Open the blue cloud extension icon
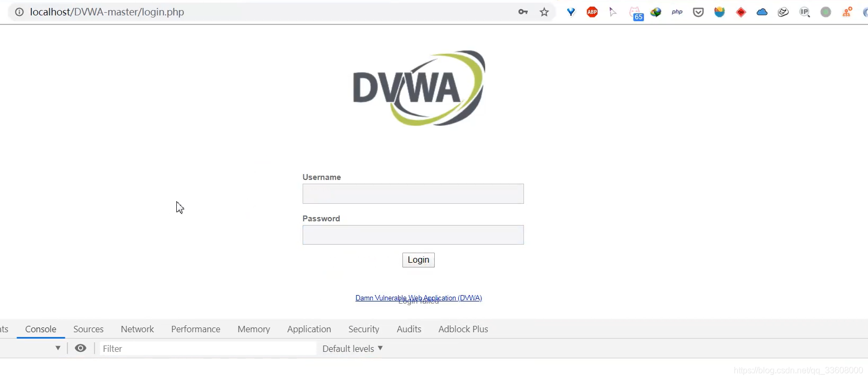This screenshot has height=380, width=868. (x=762, y=12)
